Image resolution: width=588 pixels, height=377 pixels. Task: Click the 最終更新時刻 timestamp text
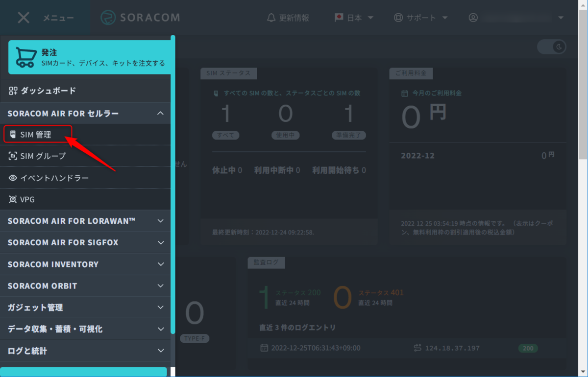263,232
